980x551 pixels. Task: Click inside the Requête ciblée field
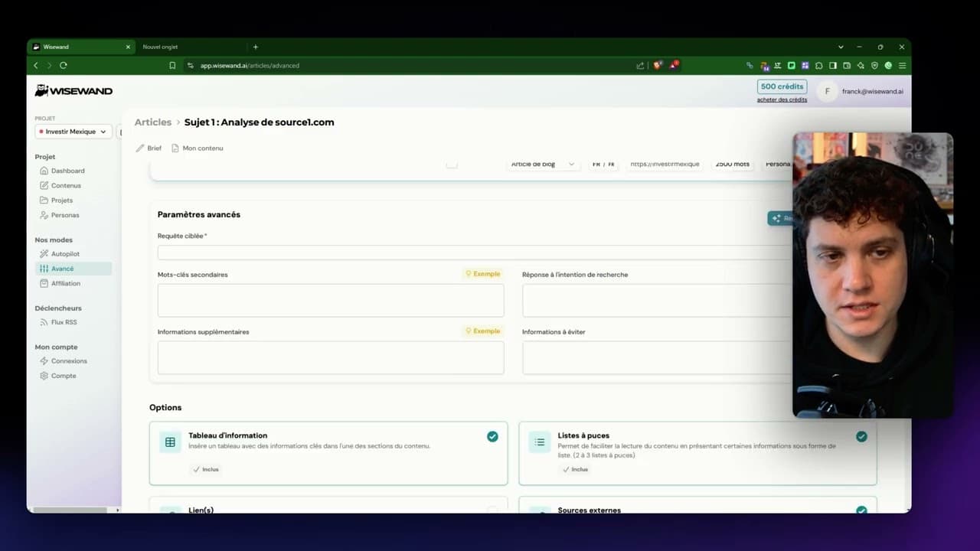(x=329, y=253)
